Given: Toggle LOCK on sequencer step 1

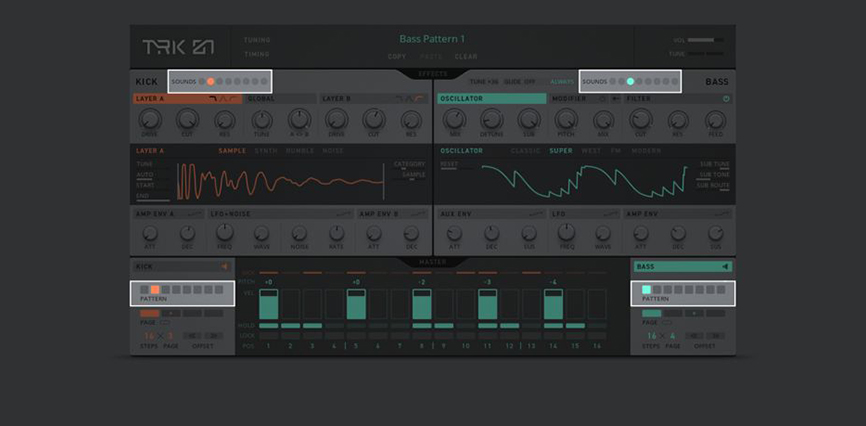Looking at the screenshot, I should pyautogui.click(x=268, y=335).
